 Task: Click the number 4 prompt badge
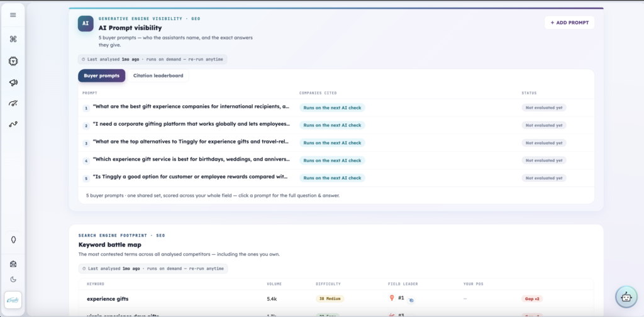86,161
